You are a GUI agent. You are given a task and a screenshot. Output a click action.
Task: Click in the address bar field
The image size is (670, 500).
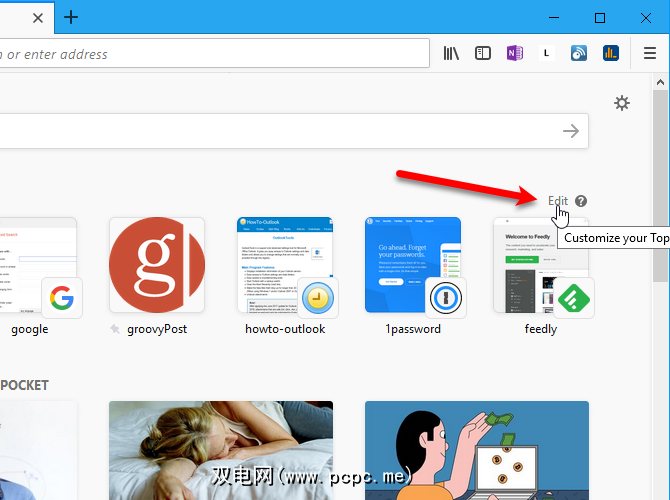click(214, 53)
